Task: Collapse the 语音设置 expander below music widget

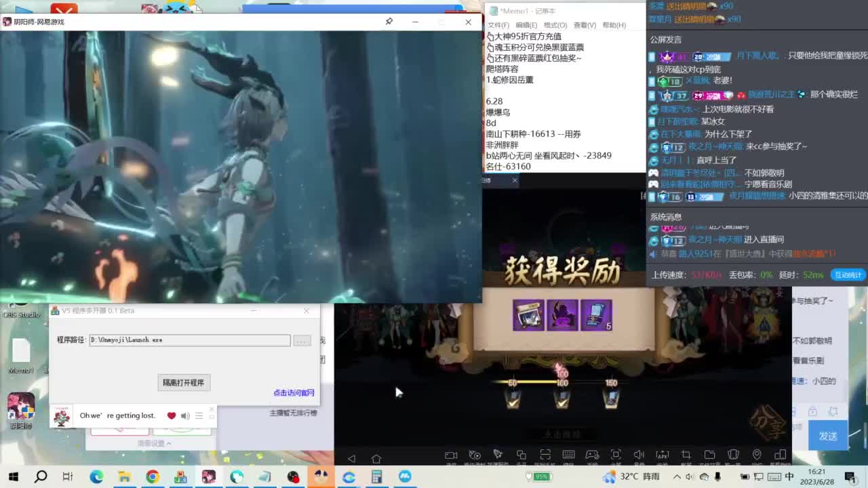Action: click(155, 443)
